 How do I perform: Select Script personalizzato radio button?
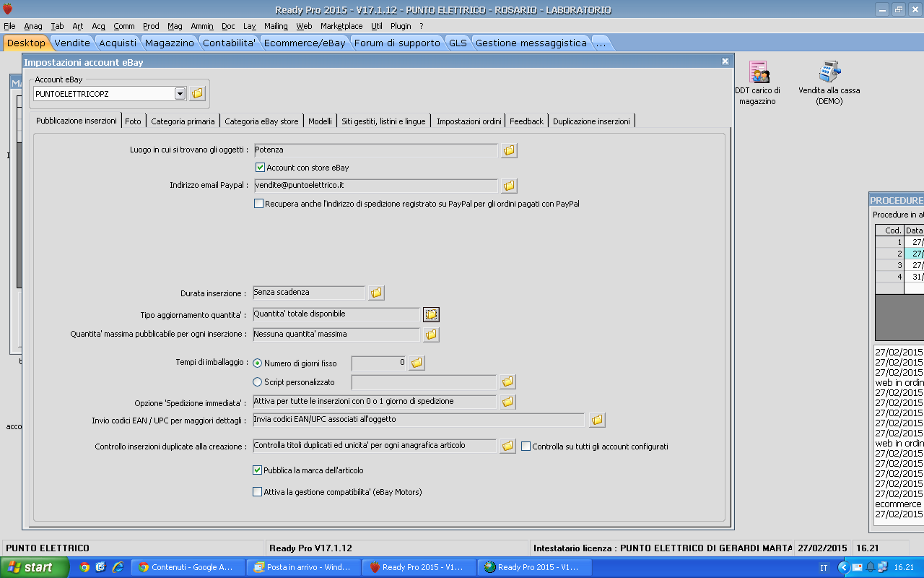click(x=258, y=381)
